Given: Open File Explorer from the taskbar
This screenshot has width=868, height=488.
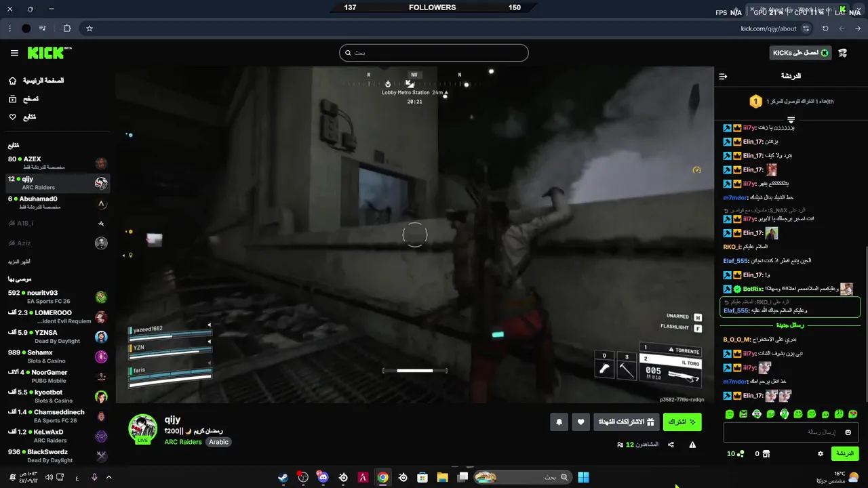Looking at the screenshot, I should (x=442, y=477).
